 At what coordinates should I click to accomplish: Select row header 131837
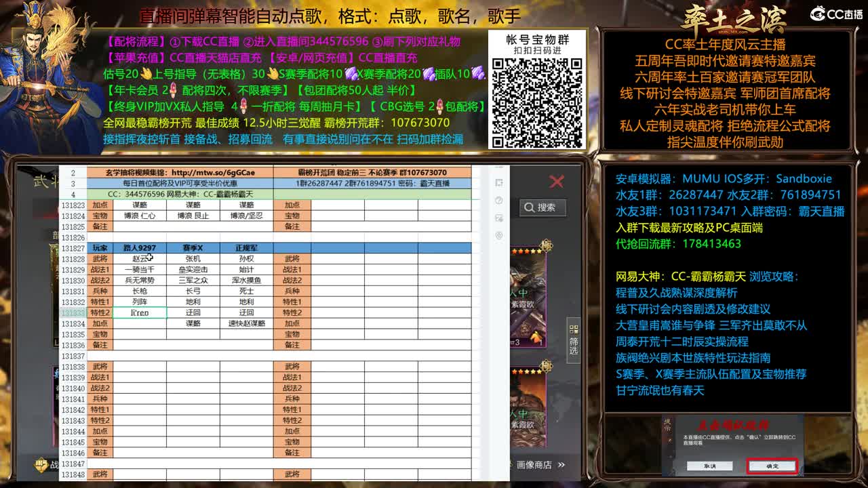(73, 356)
